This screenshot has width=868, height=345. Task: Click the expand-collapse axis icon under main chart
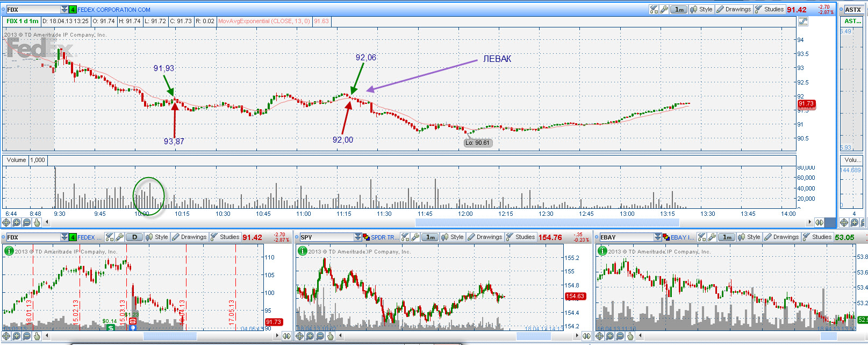(819, 222)
